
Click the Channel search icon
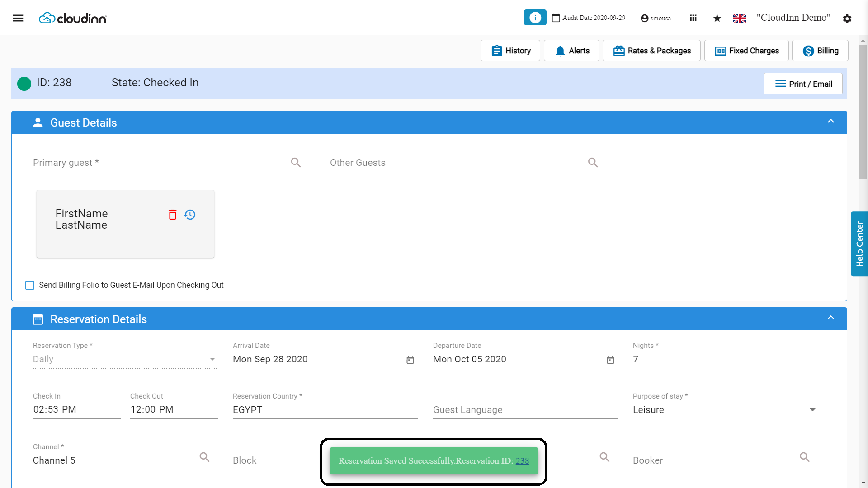tap(204, 457)
